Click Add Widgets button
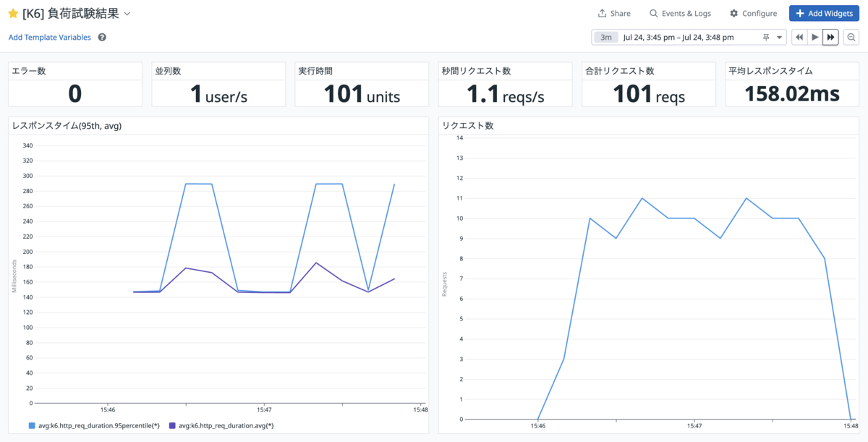Image resolution: width=868 pixels, height=442 pixels. [x=823, y=14]
